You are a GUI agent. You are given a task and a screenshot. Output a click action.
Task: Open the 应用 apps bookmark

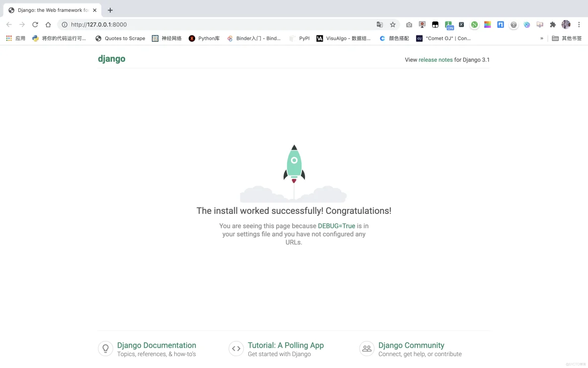(x=16, y=38)
